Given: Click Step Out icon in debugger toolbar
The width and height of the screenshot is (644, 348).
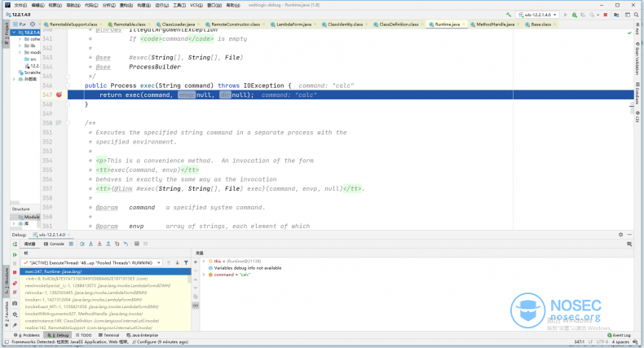Looking at the screenshot, I should pos(108,244).
